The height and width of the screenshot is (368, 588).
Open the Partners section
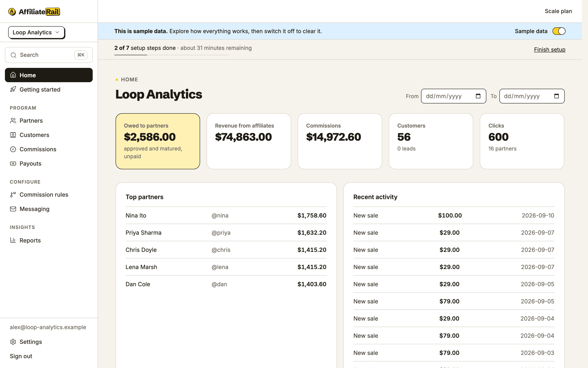coord(49,120)
